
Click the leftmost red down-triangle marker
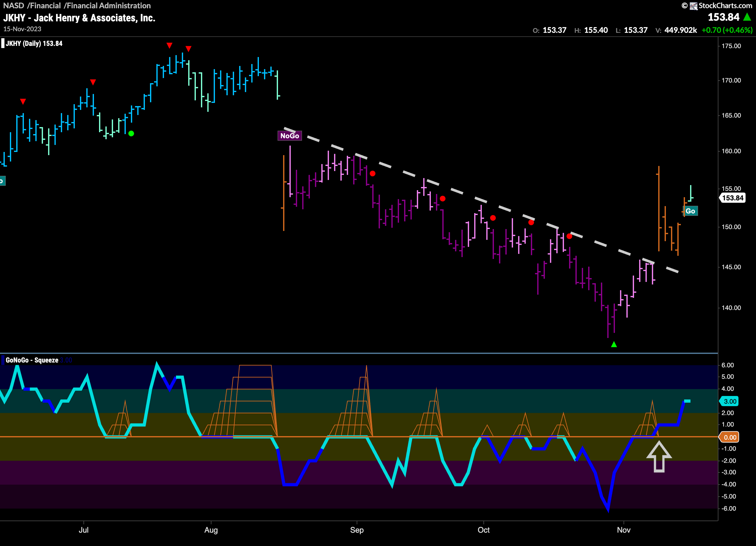click(23, 101)
